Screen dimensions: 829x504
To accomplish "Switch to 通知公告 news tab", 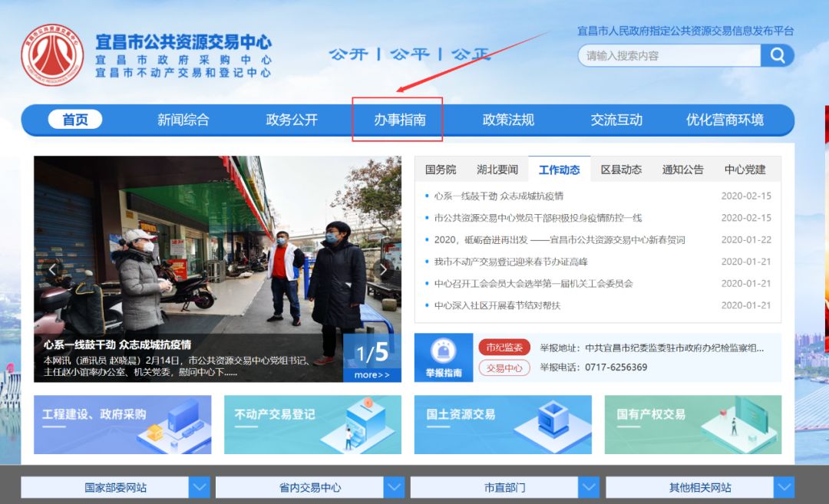I will click(683, 170).
